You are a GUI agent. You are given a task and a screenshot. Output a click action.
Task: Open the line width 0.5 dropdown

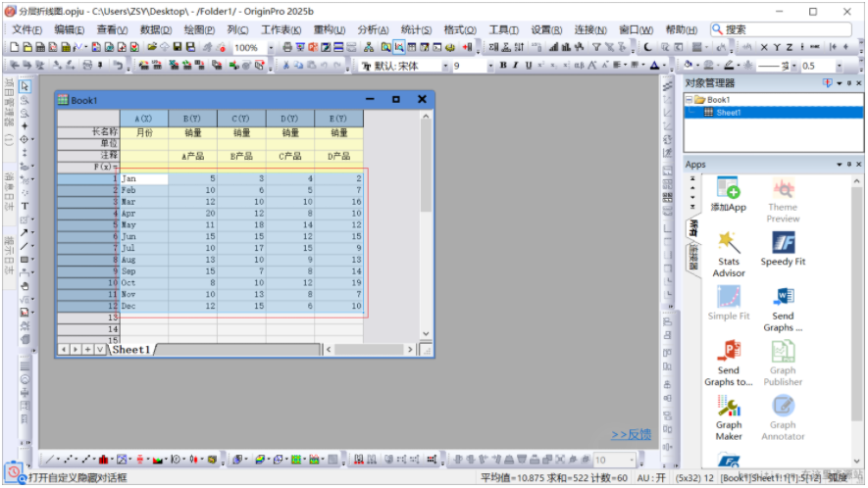pyautogui.click(x=839, y=66)
